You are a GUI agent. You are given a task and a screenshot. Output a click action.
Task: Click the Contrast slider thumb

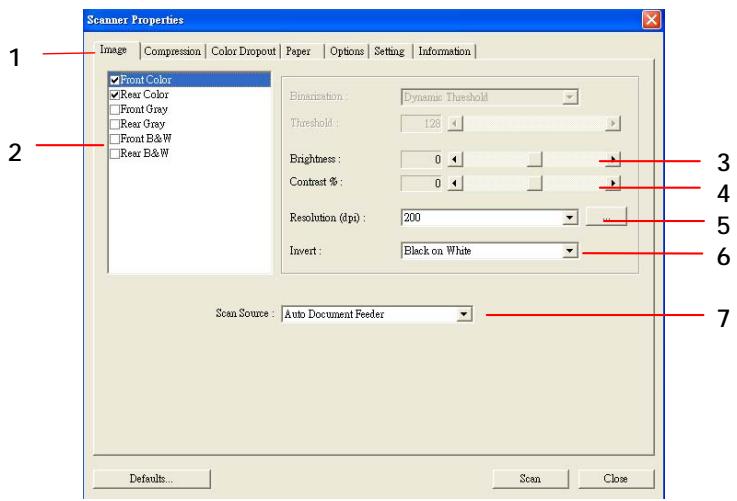[x=534, y=183]
